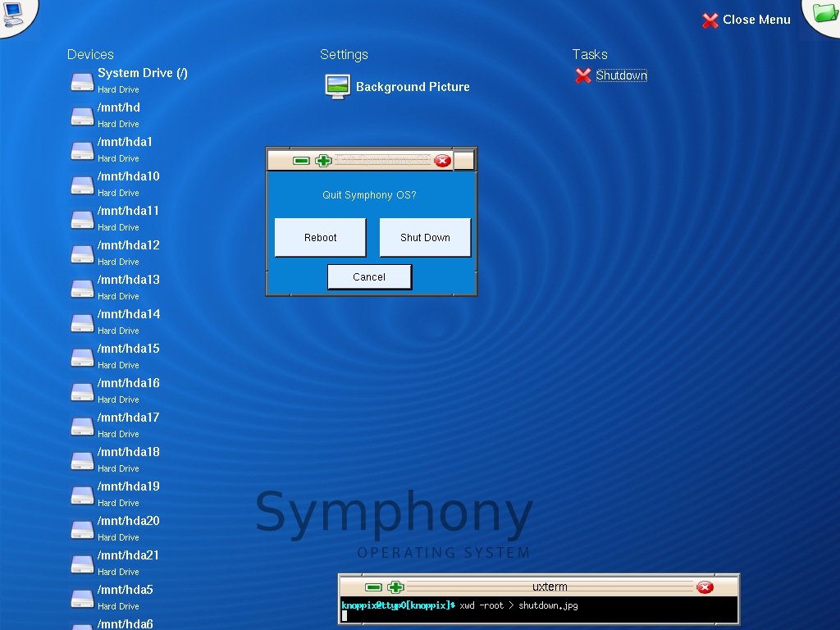The width and height of the screenshot is (840, 630).
Task: Click the red X Shutdown task icon
Action: coord(583,75)
